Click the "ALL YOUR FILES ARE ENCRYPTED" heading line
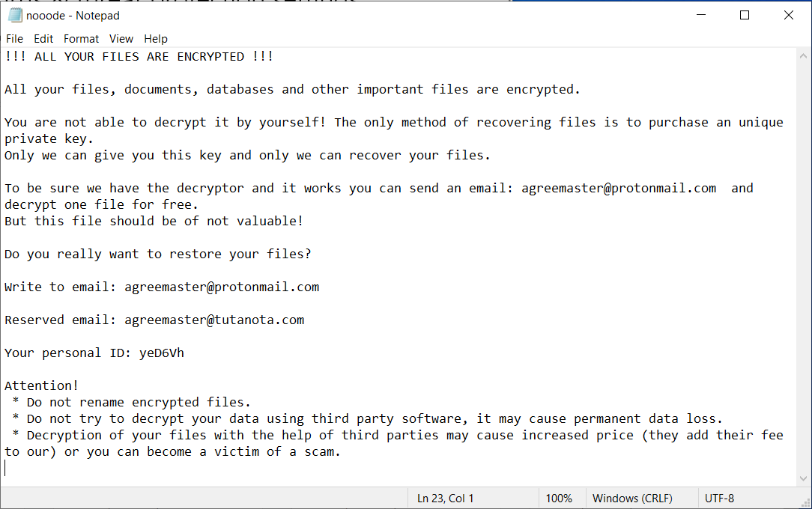 coord(139,57)
